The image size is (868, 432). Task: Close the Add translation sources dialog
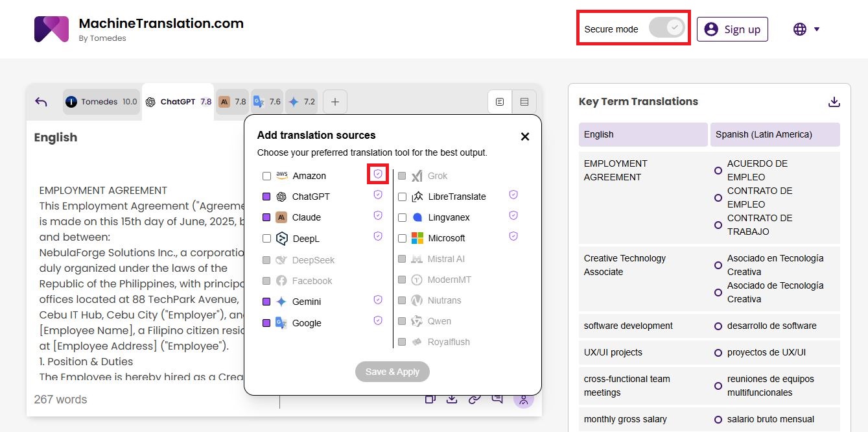(525, 136)
